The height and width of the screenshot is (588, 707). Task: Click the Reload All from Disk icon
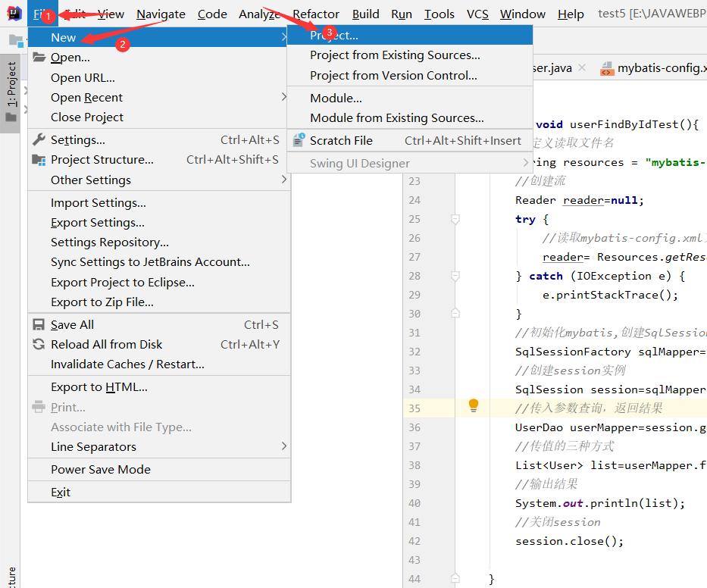coord(39,345)
